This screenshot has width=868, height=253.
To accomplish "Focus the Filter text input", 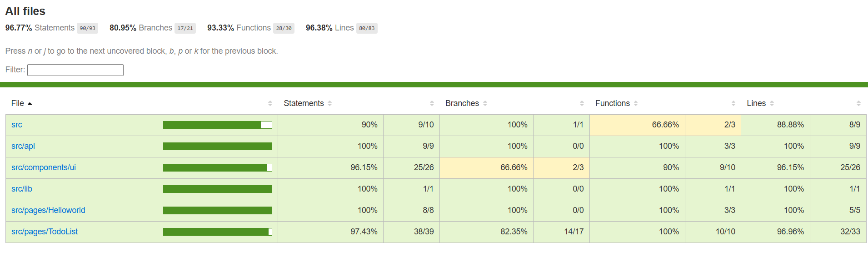I will point(75,70).
